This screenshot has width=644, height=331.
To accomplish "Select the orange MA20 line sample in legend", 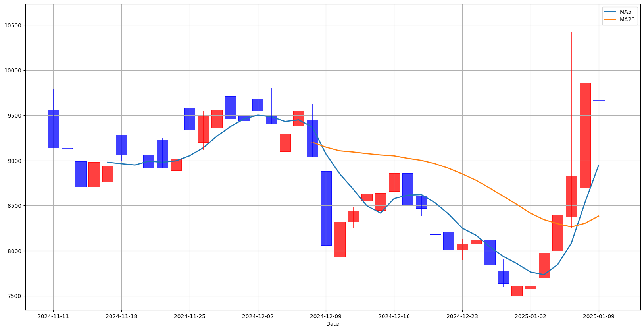I will point(610,19).
